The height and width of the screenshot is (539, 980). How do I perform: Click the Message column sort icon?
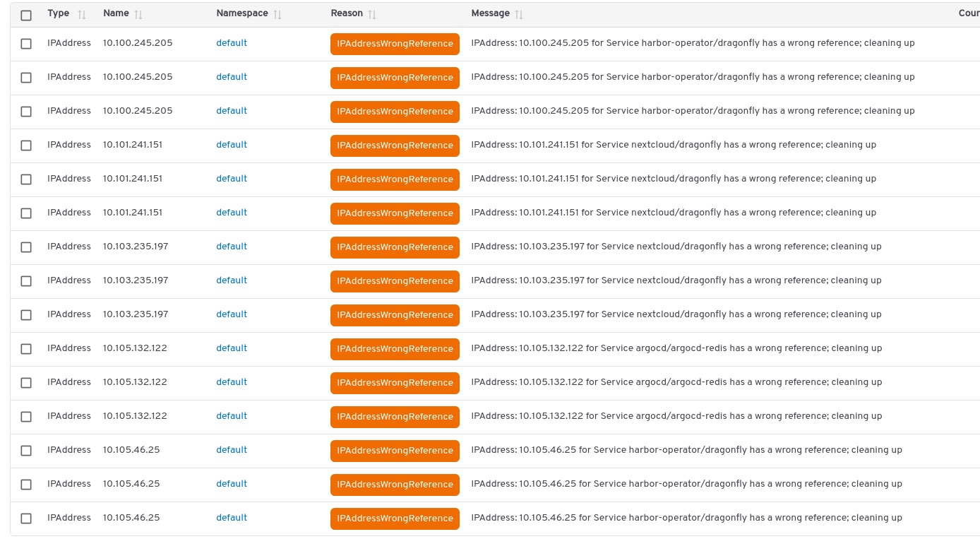click(519, 14)
